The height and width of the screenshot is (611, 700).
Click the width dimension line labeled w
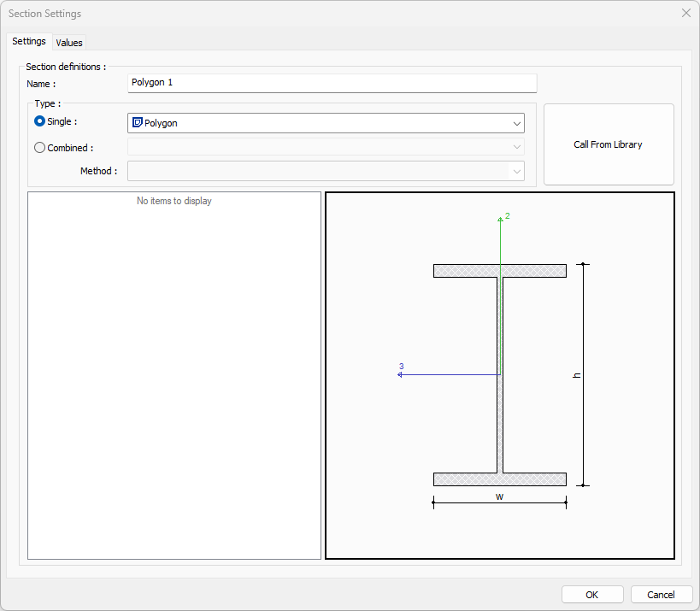499,502
